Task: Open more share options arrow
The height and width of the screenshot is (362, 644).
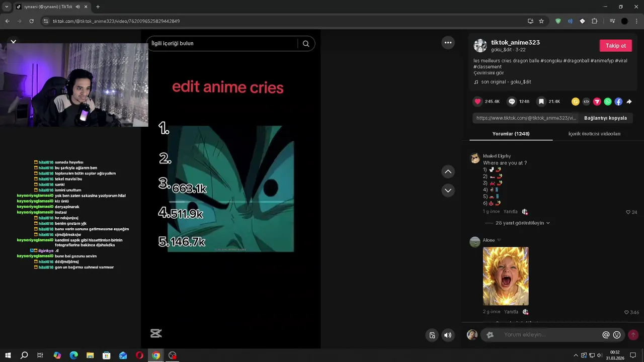Action: (629, 102)
